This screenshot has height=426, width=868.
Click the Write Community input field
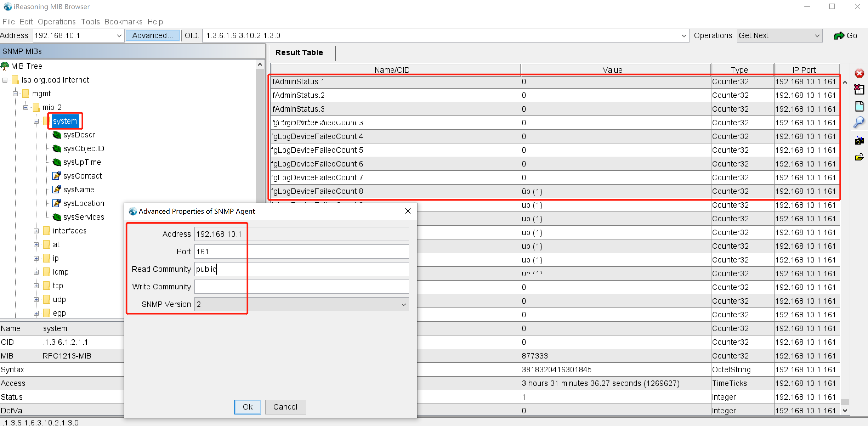301,287
